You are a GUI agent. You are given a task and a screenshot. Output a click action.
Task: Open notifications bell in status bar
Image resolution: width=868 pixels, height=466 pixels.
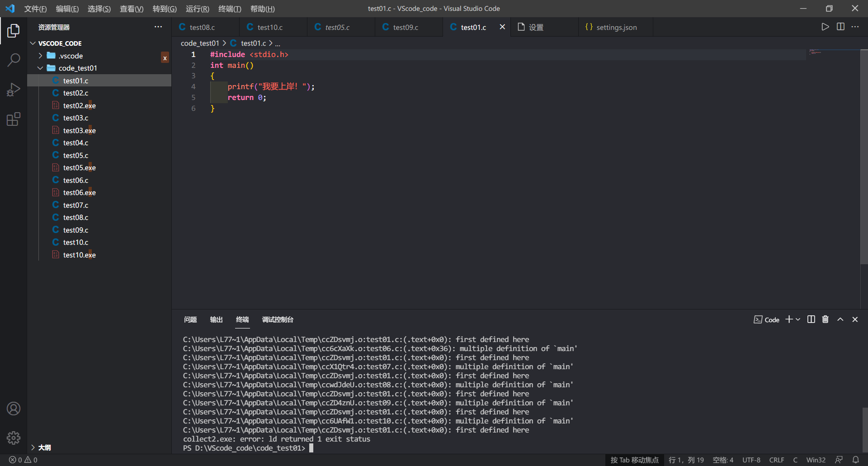pos(855,460)
